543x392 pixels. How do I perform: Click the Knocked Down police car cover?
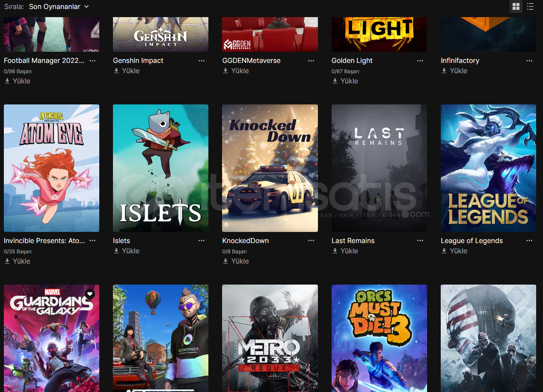pyautogui.click(x=270, y=168)
